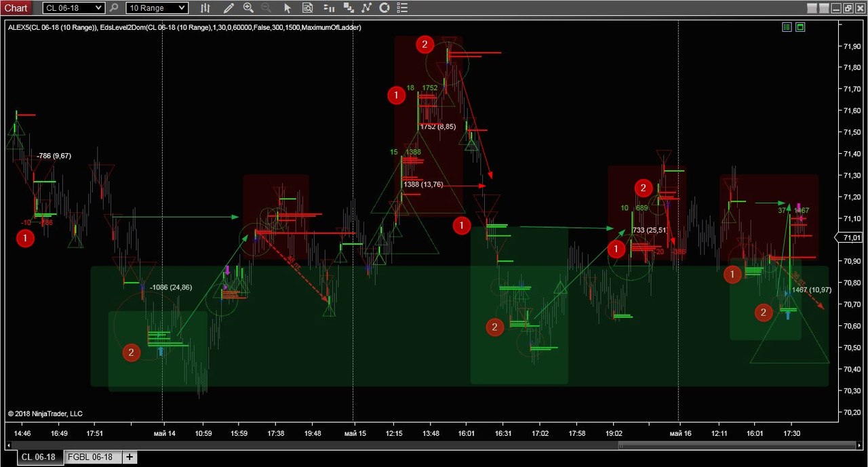
Task: Click the Zoom Out magnifier icon
Action: pyautogui.click(x=266, y=8)
